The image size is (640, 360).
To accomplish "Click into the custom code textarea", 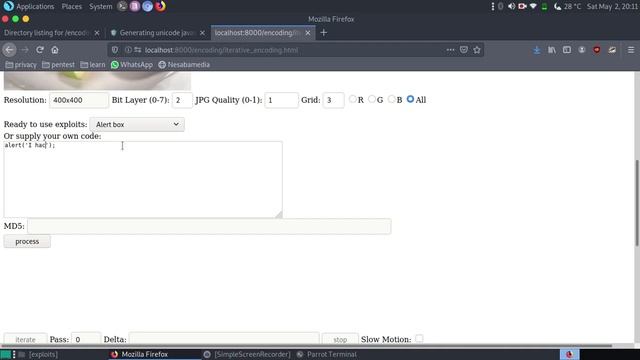I will [x=143, y=179].
